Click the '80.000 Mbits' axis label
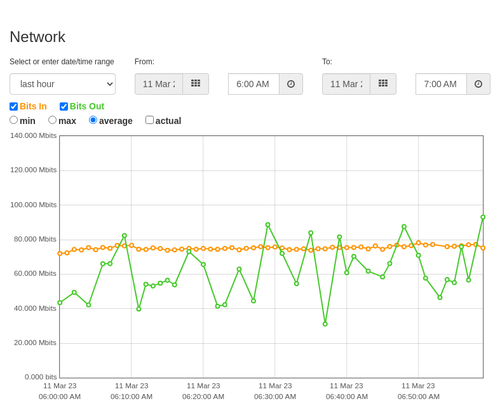The image size is (500, 403). 35,239
